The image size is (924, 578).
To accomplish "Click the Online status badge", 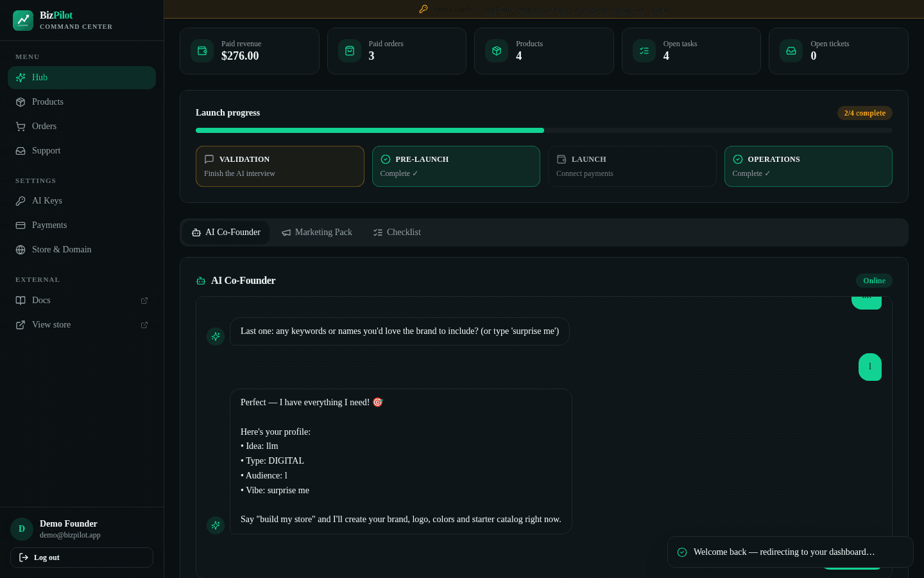I will (874, 281).
